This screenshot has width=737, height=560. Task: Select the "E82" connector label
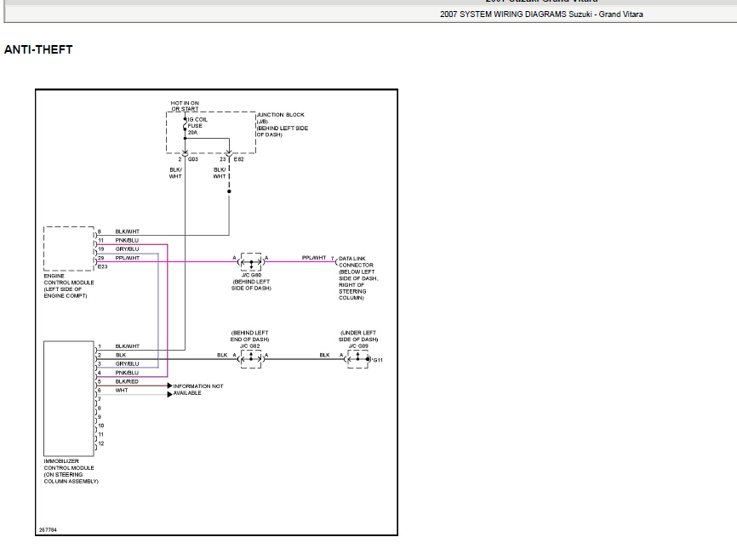(x=239, y=159)
